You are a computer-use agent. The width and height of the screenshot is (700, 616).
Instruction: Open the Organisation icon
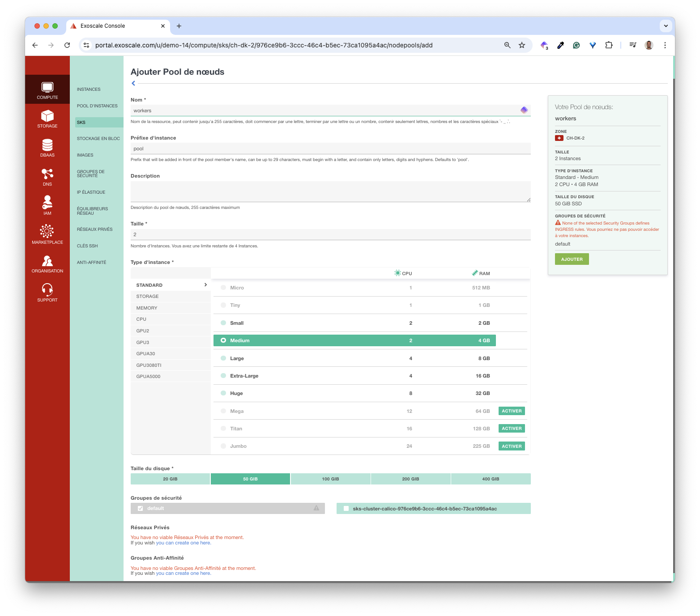pyautogui.click(x=47, y=261)
